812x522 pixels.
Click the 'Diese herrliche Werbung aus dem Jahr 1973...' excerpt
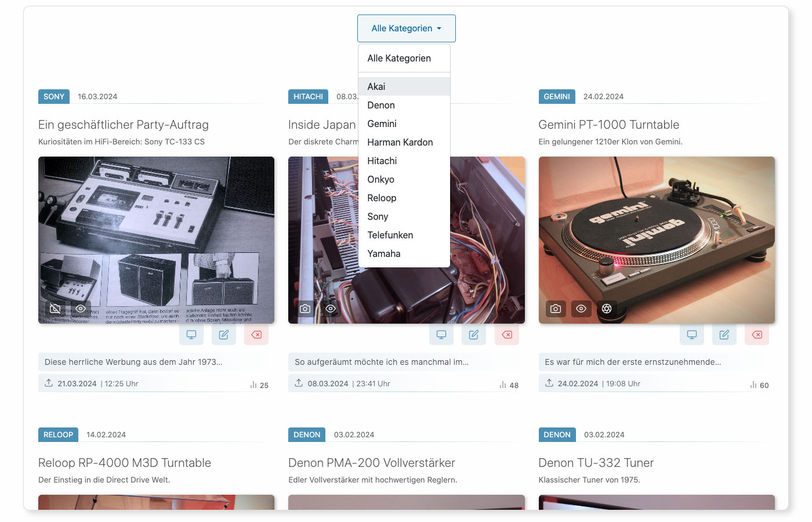[133, 362]
